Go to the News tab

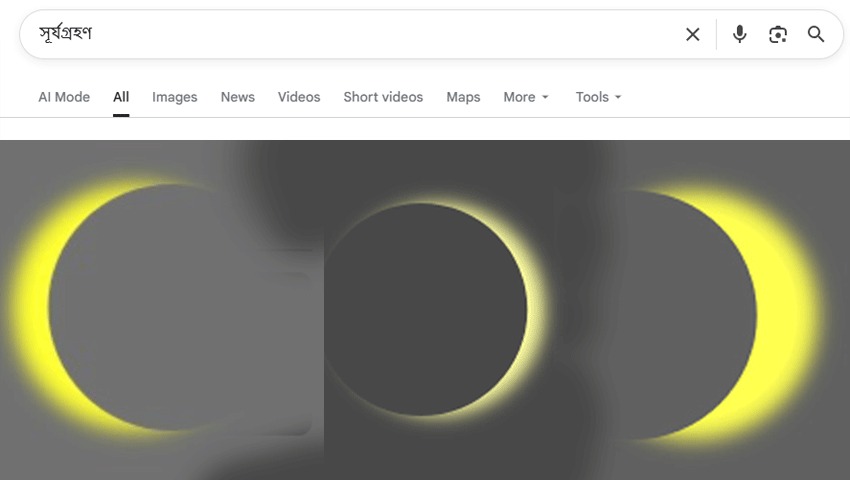click(237, 97)
